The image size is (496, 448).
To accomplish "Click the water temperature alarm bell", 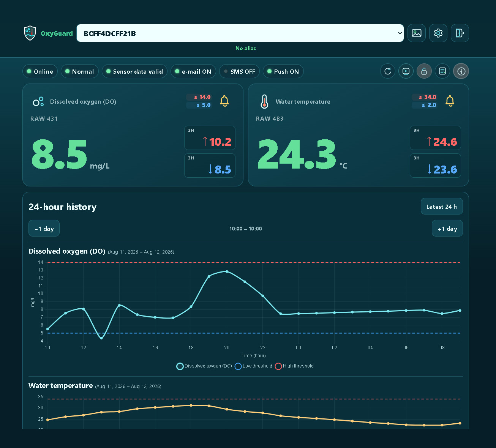I will point(450,101).
